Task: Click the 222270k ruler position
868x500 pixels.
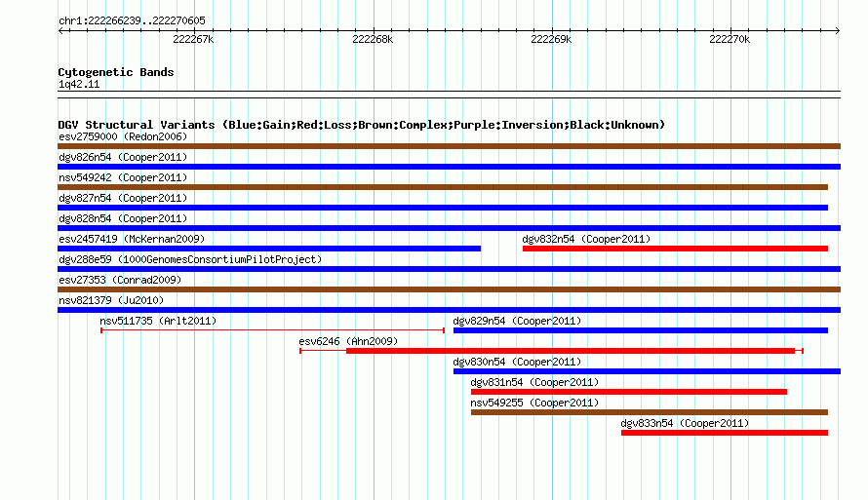Action: pyautogui.click(x=730, y=39)
